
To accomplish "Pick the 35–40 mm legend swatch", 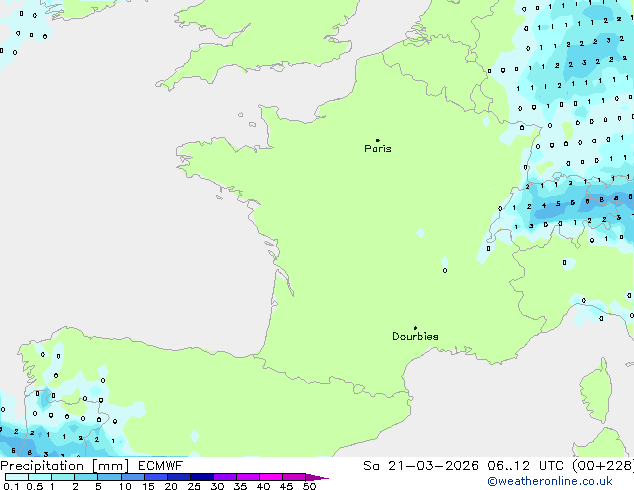I will tap(247, 477).
